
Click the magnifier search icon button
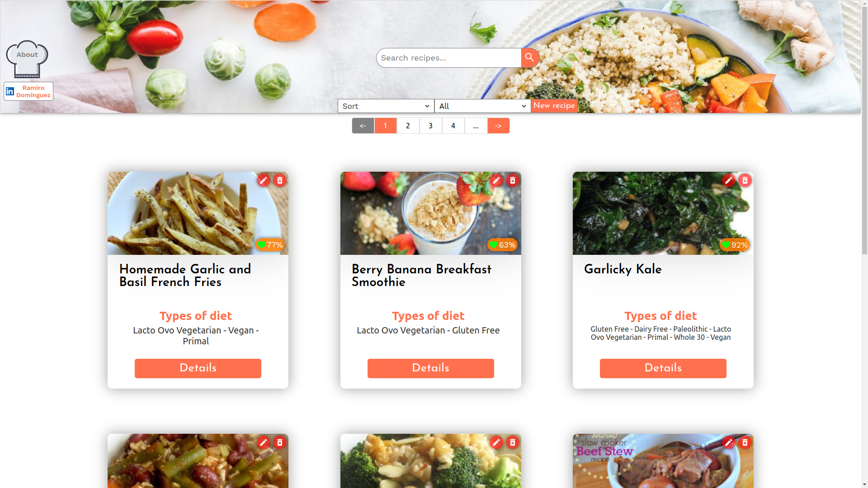coord(530,58)
